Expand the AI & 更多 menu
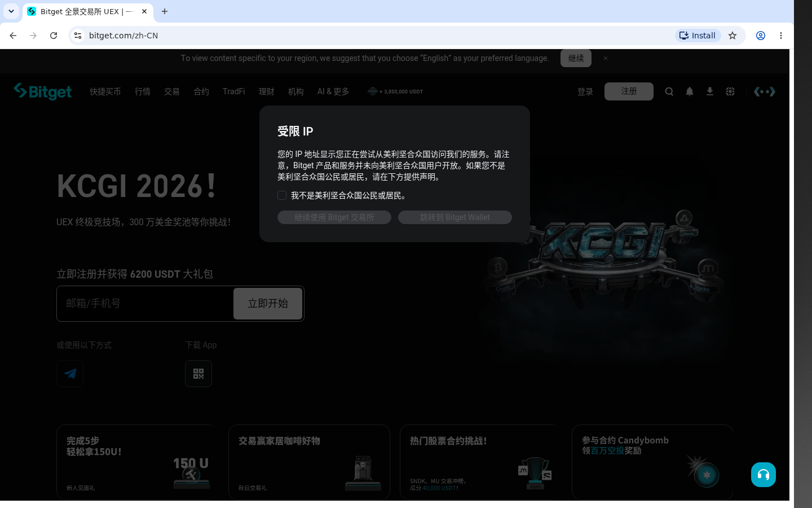Viewport: 812px width, 508px height. pyautogui.click(x=333, y=91)
